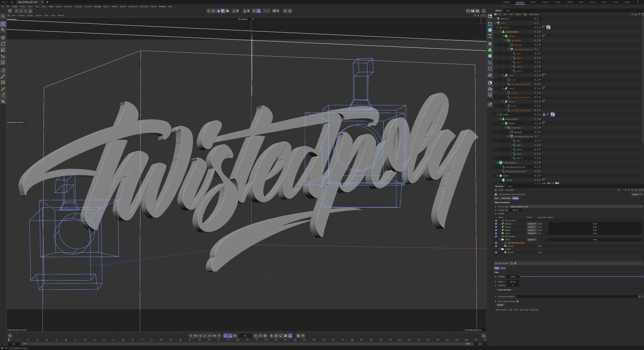Viewport: 644px width, 350px height.
Task: Switch to the Layers tab
Action: (510, 186)
